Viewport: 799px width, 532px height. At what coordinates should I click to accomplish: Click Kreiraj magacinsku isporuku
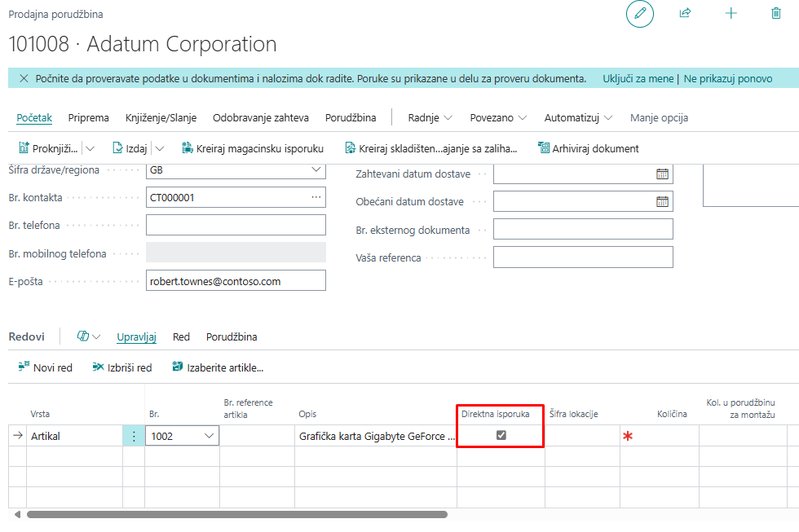point(252,148)
